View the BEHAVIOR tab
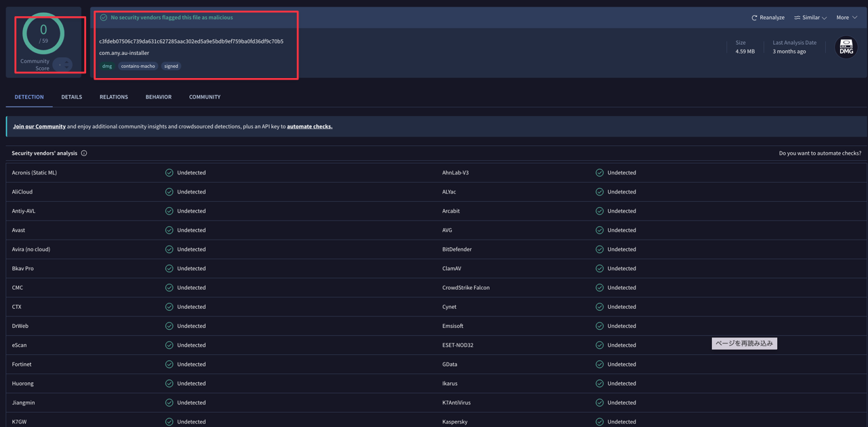The image size is (868, 427). [159, 97]
